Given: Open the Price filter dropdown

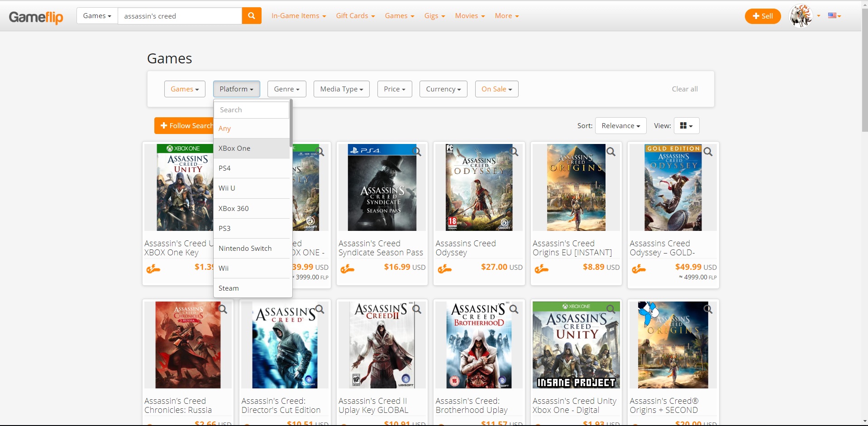Looking at the screenshot, I should tap(395, 89).
